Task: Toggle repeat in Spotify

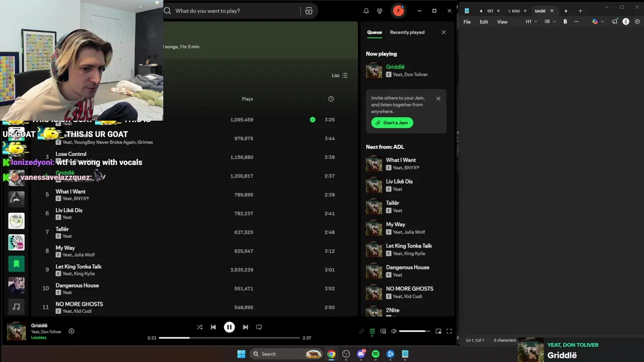Action: click(259, 327)
